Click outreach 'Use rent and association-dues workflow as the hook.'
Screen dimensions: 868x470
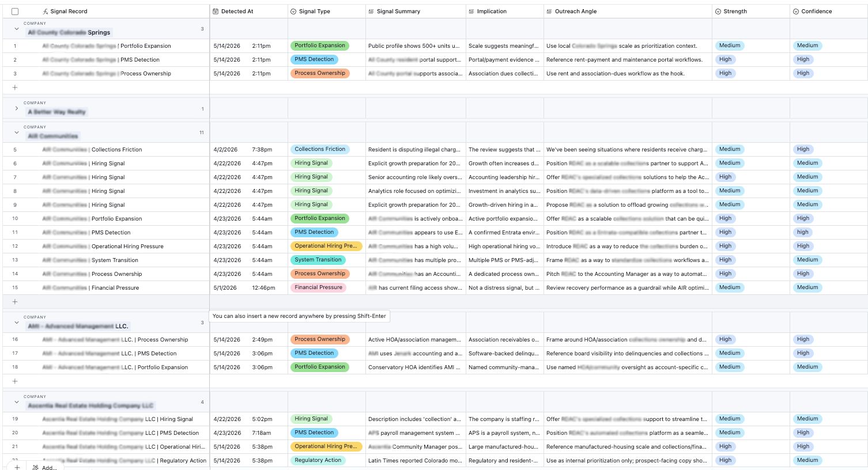(x=616, y=74)
